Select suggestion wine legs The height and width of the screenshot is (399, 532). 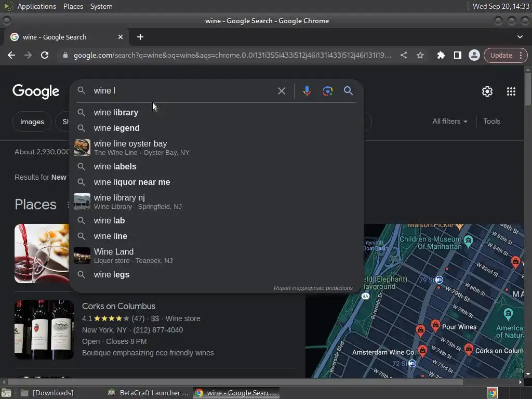[x=217, y=274]
